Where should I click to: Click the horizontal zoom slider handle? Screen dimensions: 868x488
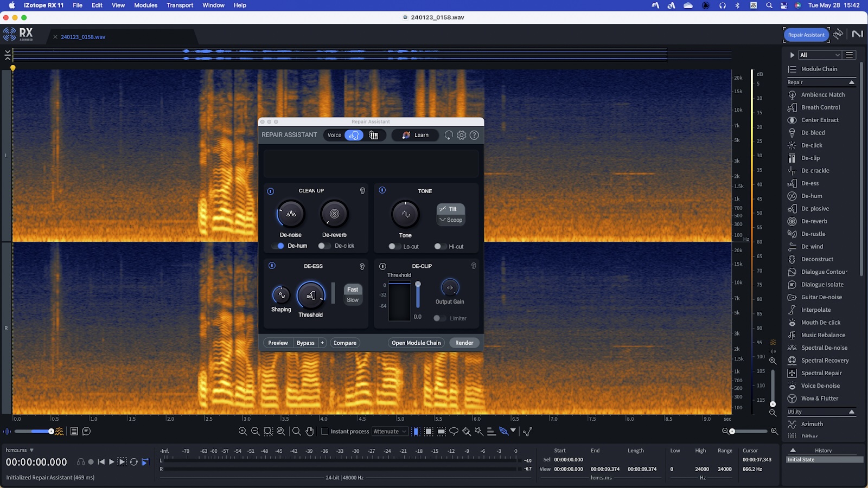[x=732, y=432]
